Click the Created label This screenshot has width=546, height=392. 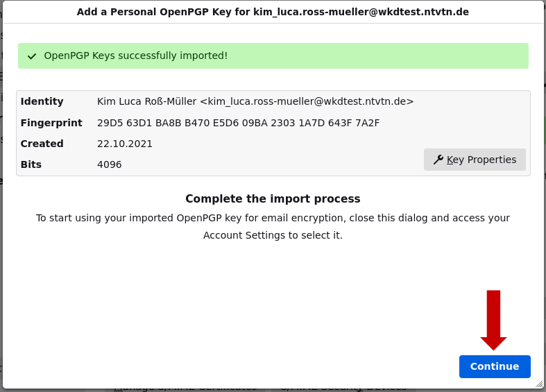pyautogui.click(x=42, y=144)
